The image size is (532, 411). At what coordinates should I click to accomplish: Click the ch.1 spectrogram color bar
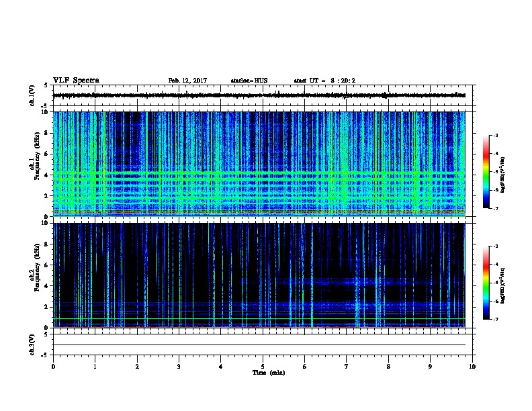pyautogui.click(x=486, y=172)
